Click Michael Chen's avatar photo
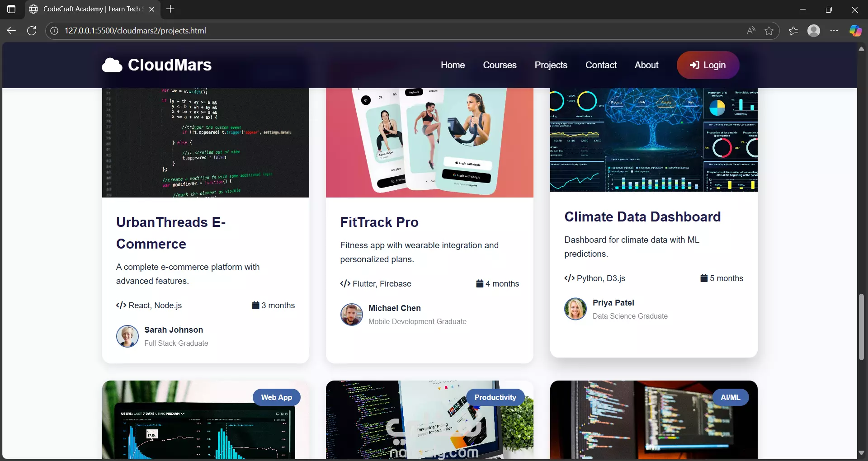Image resolution: width=868 pixels, height=461 pixels. pos(352,315)
